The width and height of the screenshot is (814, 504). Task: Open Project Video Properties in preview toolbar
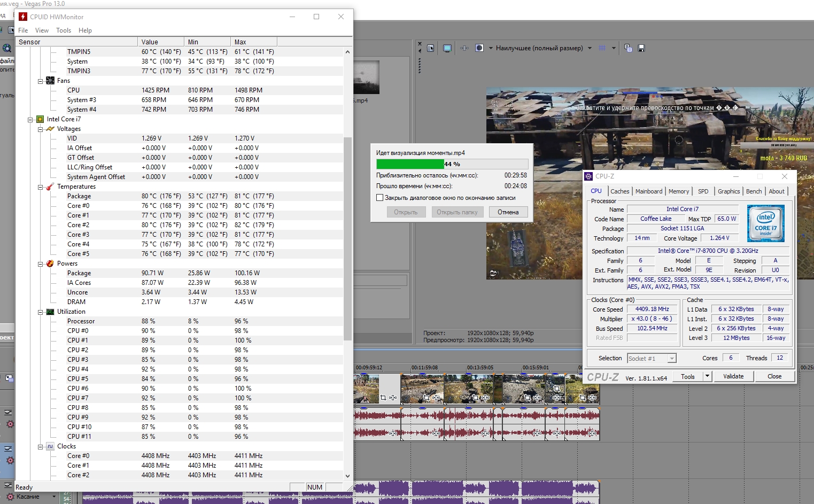(x=431, y=48)
